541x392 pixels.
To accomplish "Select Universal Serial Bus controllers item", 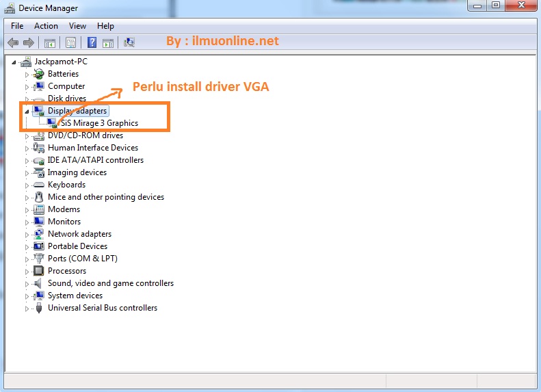I will 102,308.
